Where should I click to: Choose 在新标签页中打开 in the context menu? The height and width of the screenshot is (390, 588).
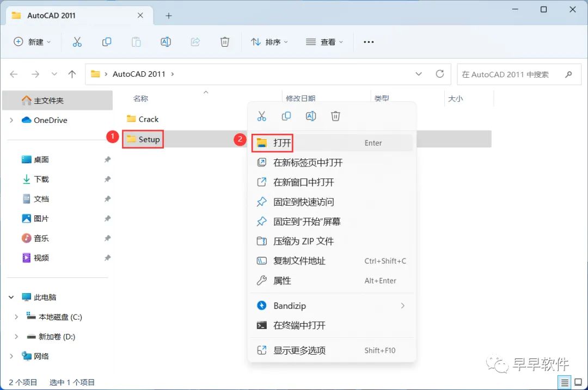pos(332,163)
